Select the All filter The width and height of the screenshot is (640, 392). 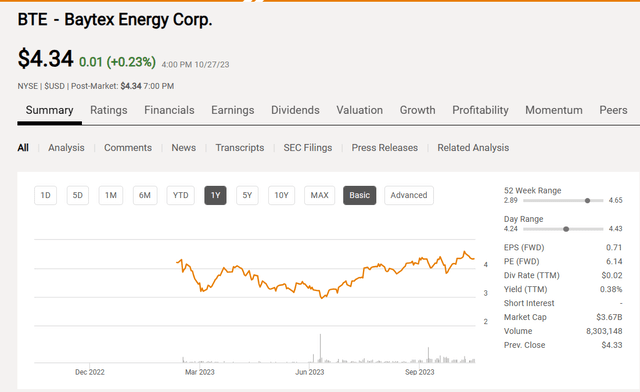pyautogui.click(x=23, y=148)
